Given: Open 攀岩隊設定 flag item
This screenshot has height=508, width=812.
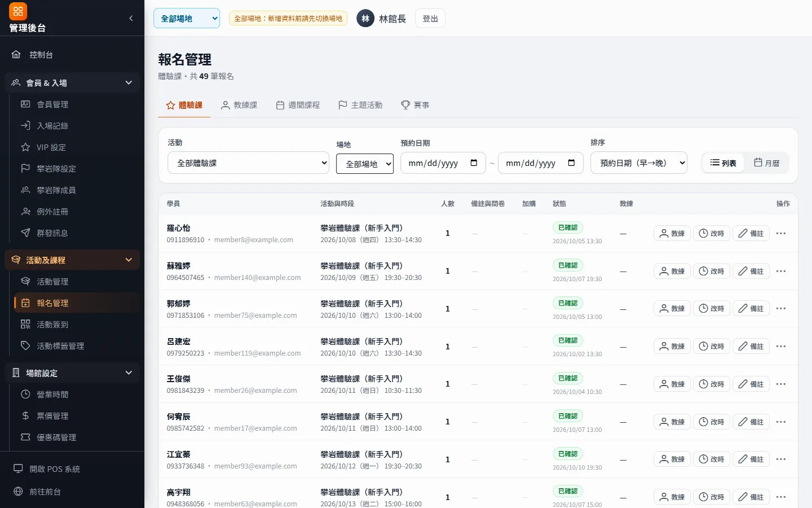Looking at the screenshot, I should point(77,169).
